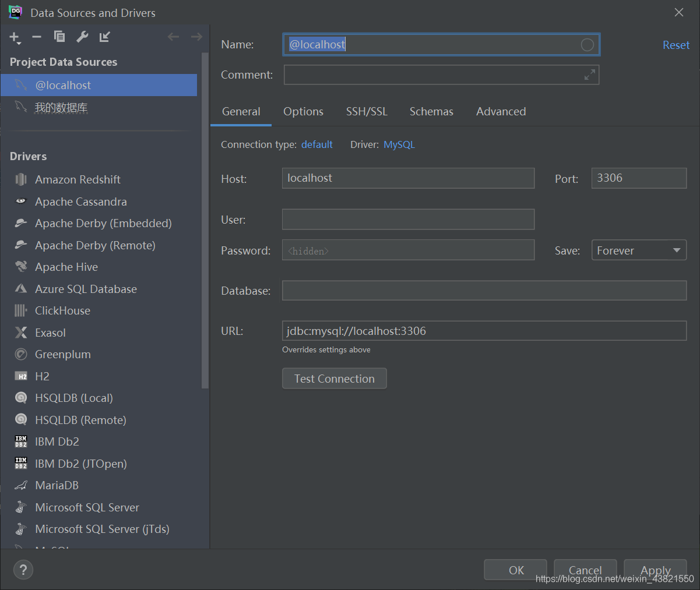Screen dimensions: 700x590
Task: Open driver settings wrench icon
Action: coord(82,37)
